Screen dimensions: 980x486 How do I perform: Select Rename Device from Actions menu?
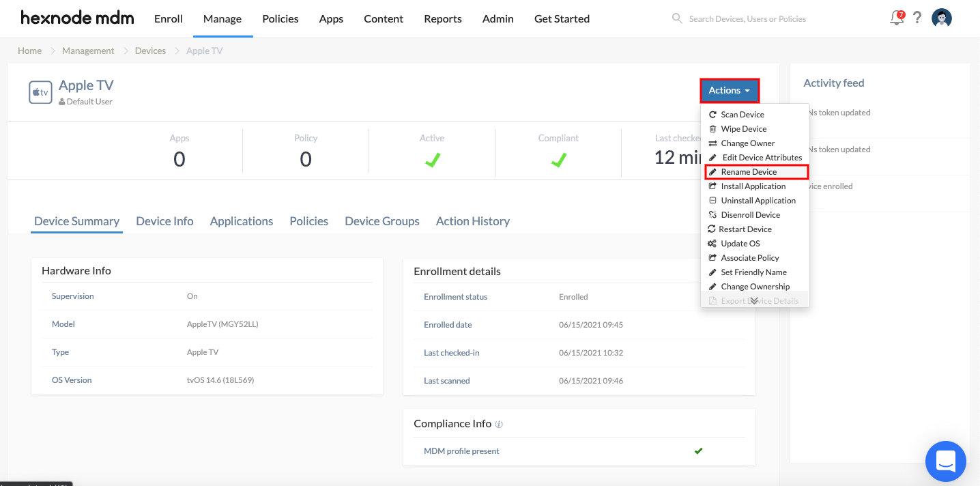(x=756, y=172)
